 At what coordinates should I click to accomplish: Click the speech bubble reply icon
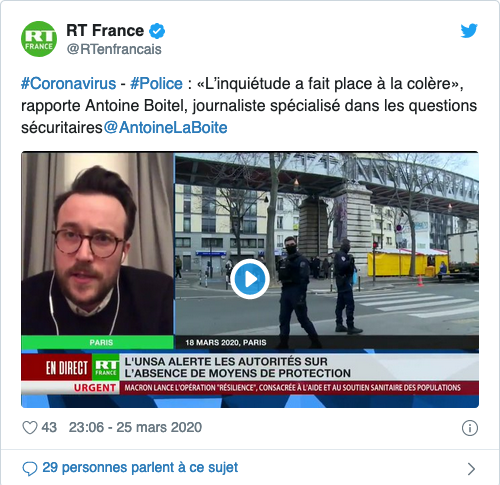(x=30, y=468)
